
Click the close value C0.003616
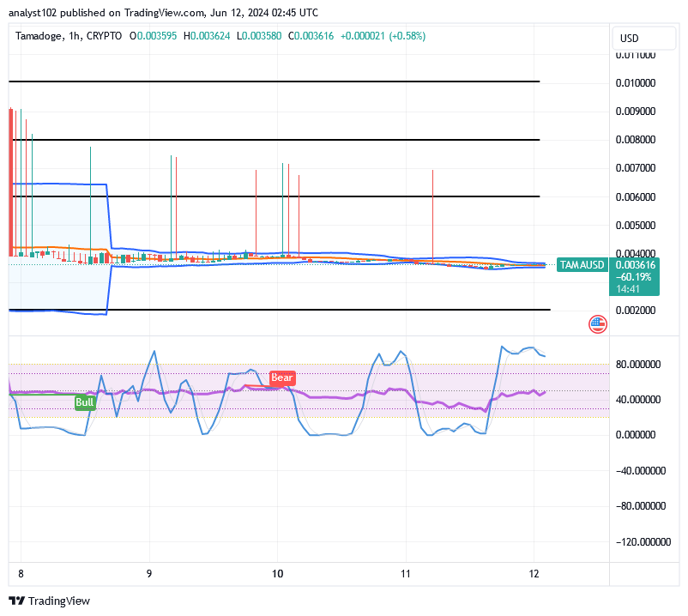coord(311,36)
